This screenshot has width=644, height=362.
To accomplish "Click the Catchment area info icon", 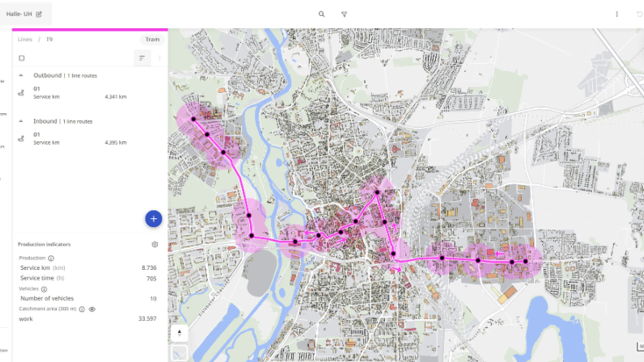I will tap(82, 309).
